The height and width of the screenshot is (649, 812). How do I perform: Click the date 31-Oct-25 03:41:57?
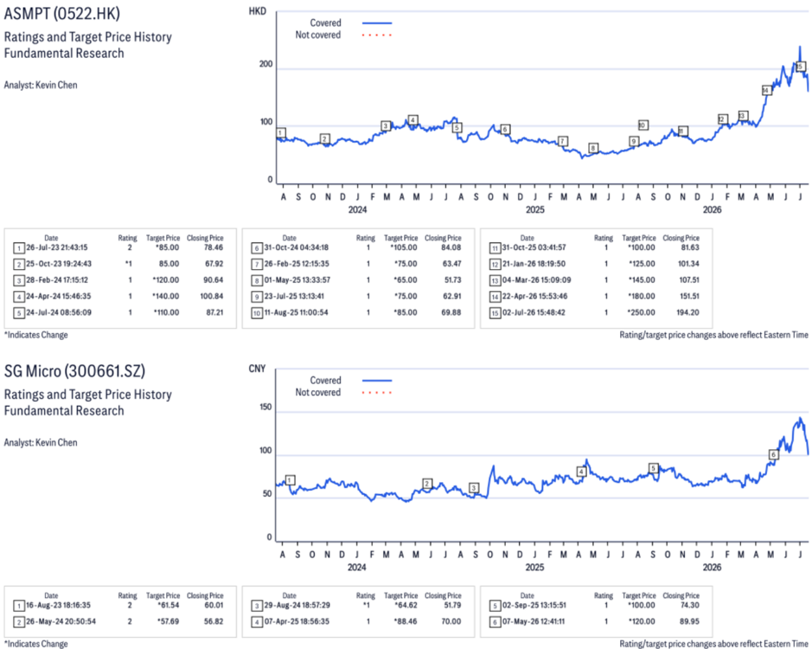coord(534,247)
